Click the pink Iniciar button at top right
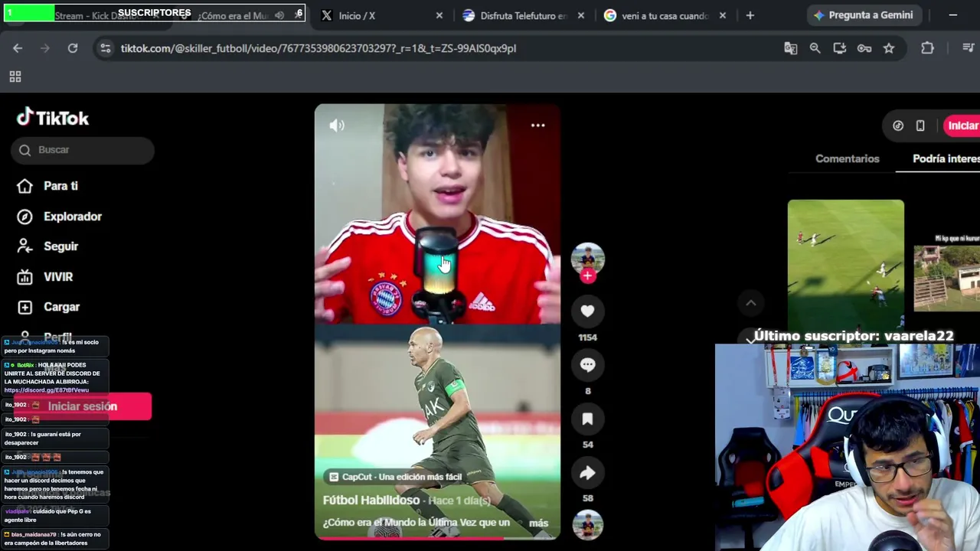980x551 pixels. [x=962, y=126]
